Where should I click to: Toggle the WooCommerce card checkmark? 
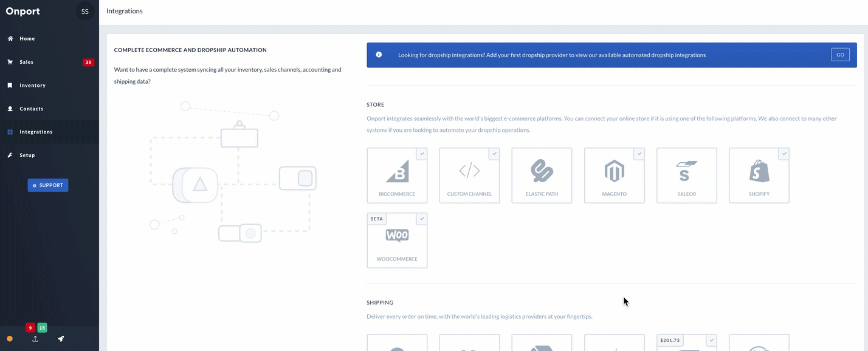pyautogui.click(x=422, y=219)
